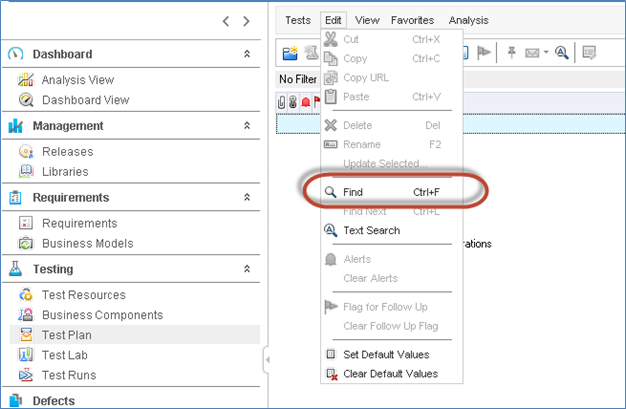The width and height of the screenshot is (626, 409).
Task: Click the Flag for Follow Up toolbar icon
Action: [484, 53]
